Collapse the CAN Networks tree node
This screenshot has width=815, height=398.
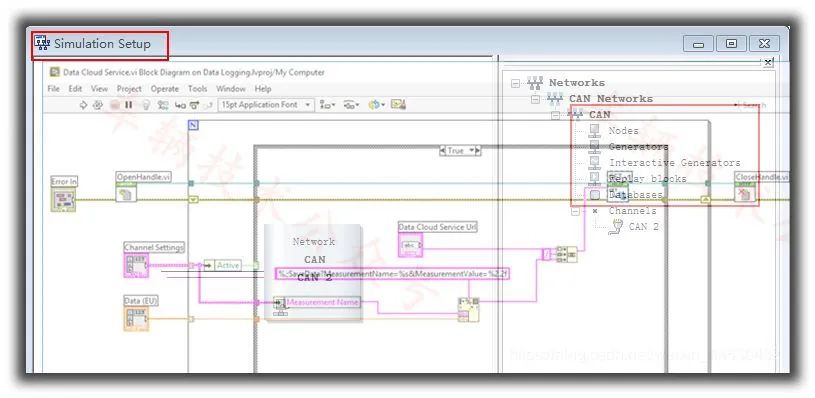tap(535, 99)
